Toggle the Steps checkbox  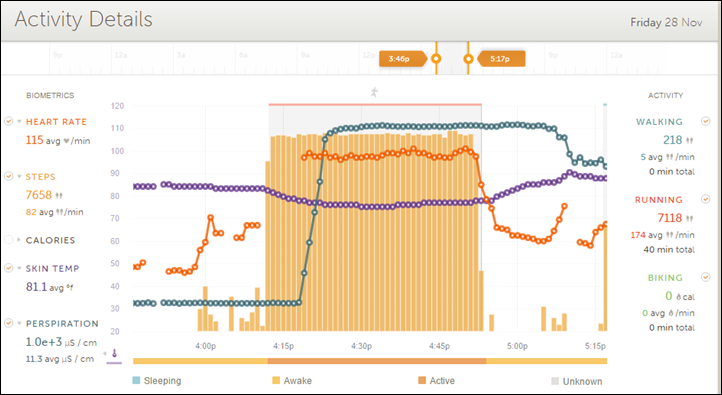coord(8,176)
